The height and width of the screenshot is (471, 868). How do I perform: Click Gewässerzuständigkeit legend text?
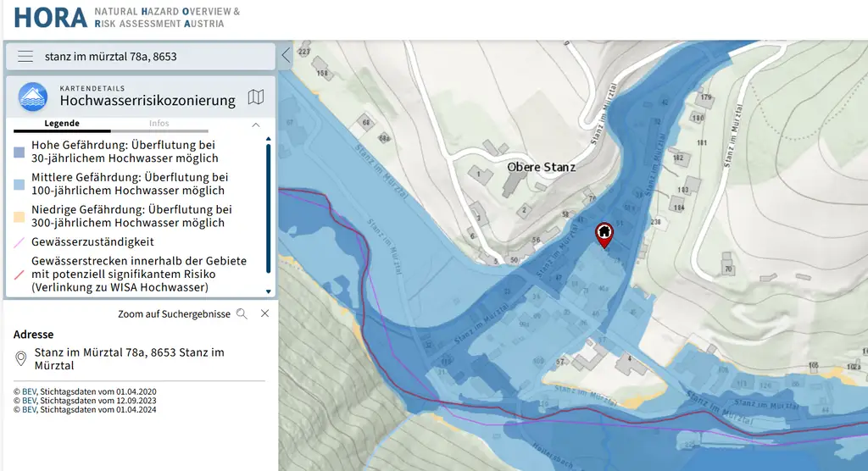[x=92, y=242]
